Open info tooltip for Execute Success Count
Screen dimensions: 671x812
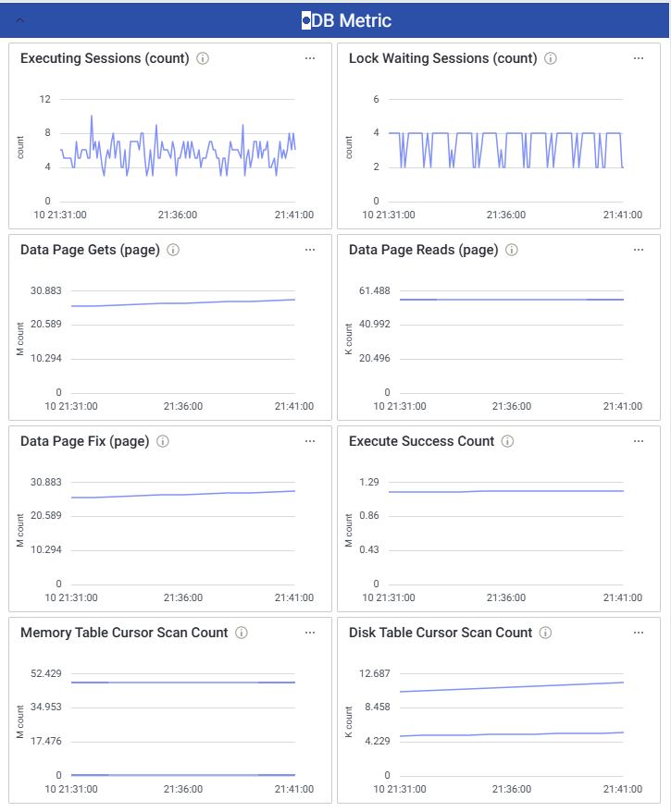(x=508, y=441)
